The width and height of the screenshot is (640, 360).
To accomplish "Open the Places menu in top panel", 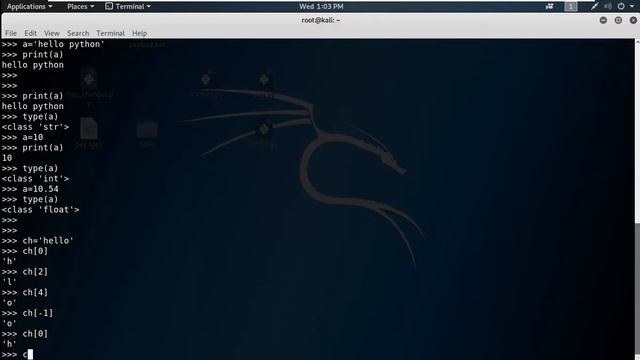I will 80,7.
